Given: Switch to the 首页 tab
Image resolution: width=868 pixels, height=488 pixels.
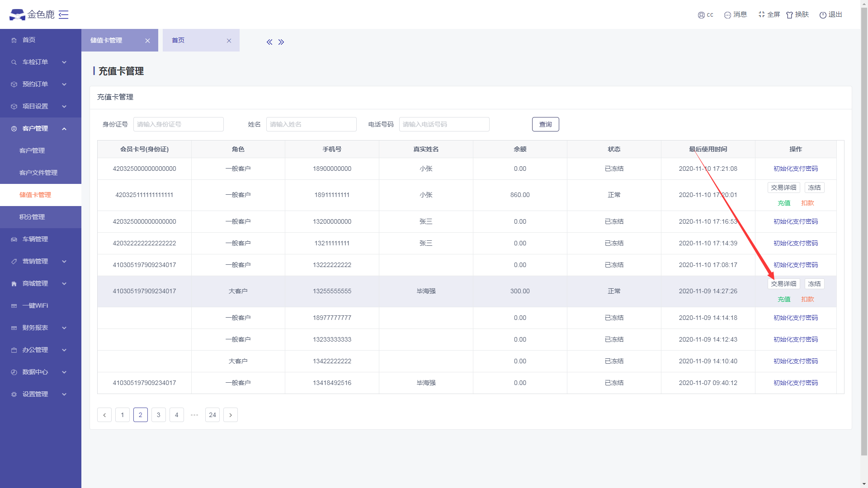Looking at the screenshot, I should (x=178, y=40).
